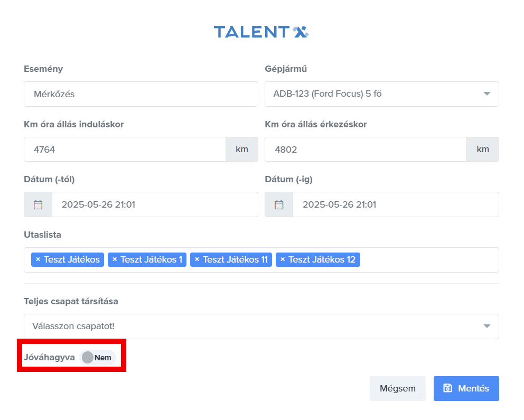Screen dimensions: 524x420
Task: Click the arrival odometer field showing 4802
Action: click(366, 150)
